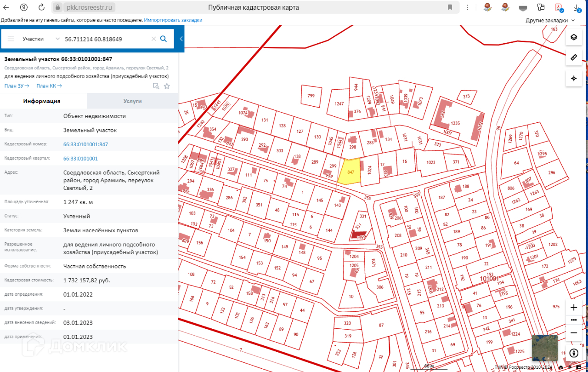Open the Участки search type dropdown
The width and height of the screenshot is (588, 372).
click(x=40, y=39)
